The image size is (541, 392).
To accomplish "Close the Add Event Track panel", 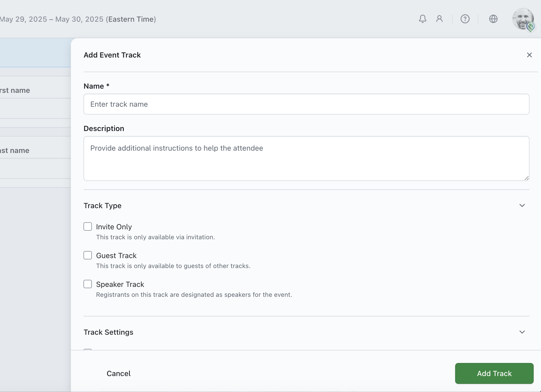I will pos(529,55).
